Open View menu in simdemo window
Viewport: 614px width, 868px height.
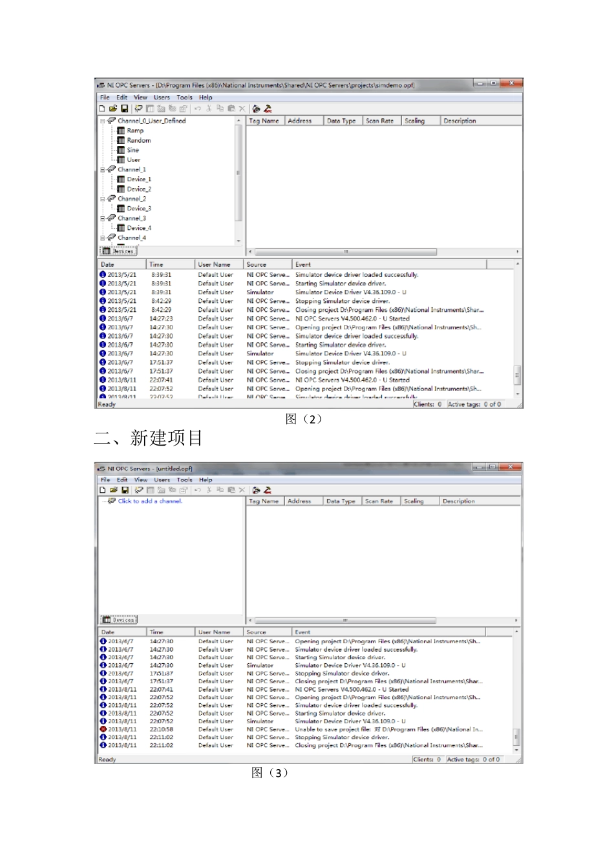coord(140,98)
